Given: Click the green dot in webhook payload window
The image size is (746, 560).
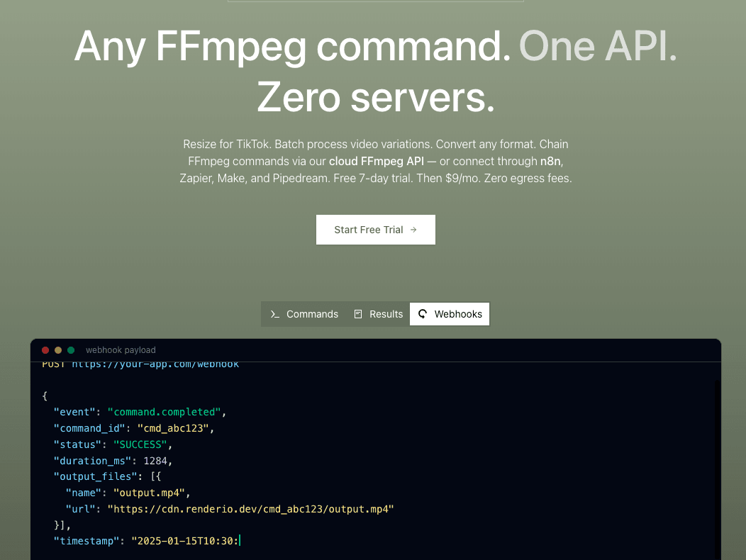Looking at the screenshot, I should coord(71,350).
